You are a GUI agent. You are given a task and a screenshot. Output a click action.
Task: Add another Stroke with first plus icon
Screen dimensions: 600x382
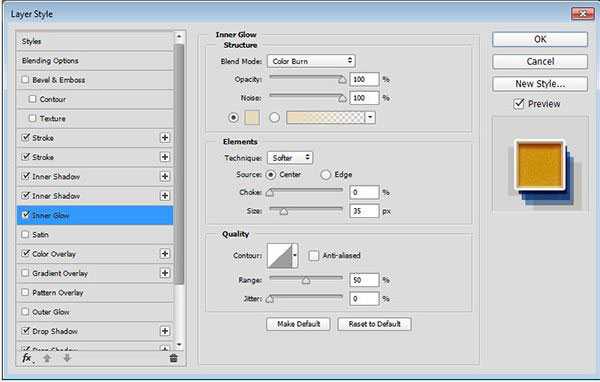[x=165, y=138]
